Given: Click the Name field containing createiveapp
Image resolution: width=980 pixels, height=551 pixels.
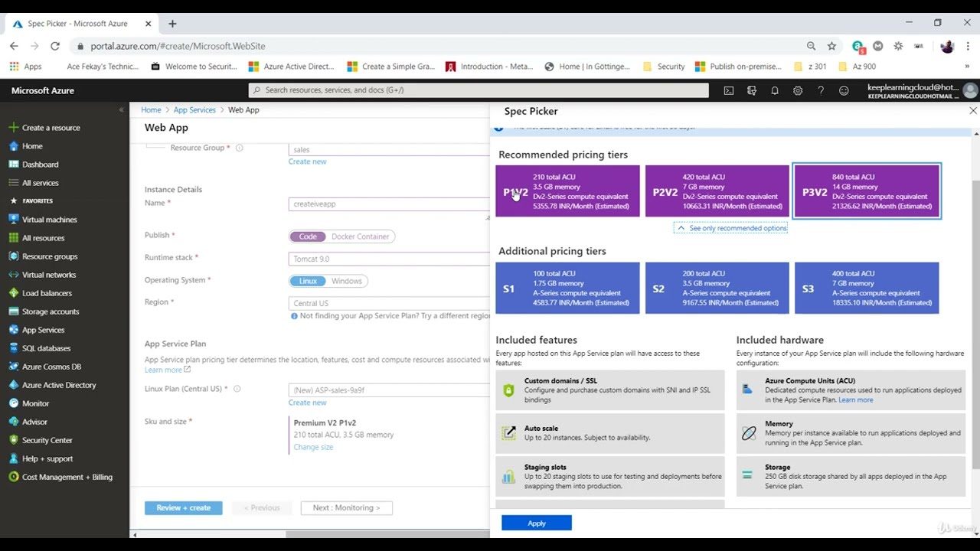Looking at the screenshot, I should [x=389, y=204].
